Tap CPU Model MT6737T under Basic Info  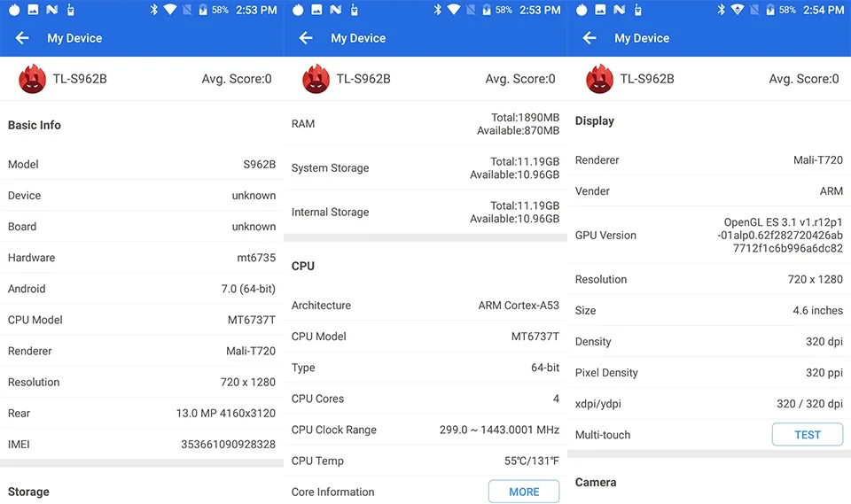[142, 320]
